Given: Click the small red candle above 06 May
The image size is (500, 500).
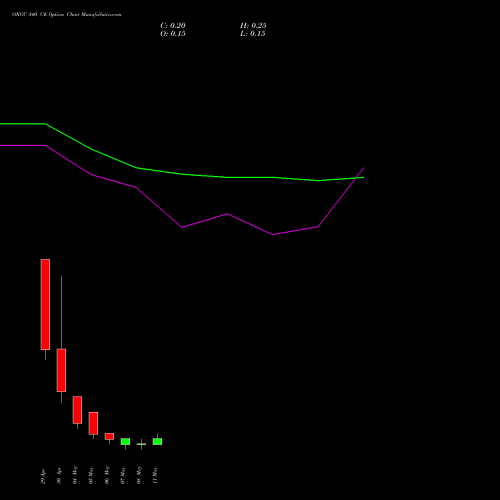Looking at the screenshot, I should point(109,436).
